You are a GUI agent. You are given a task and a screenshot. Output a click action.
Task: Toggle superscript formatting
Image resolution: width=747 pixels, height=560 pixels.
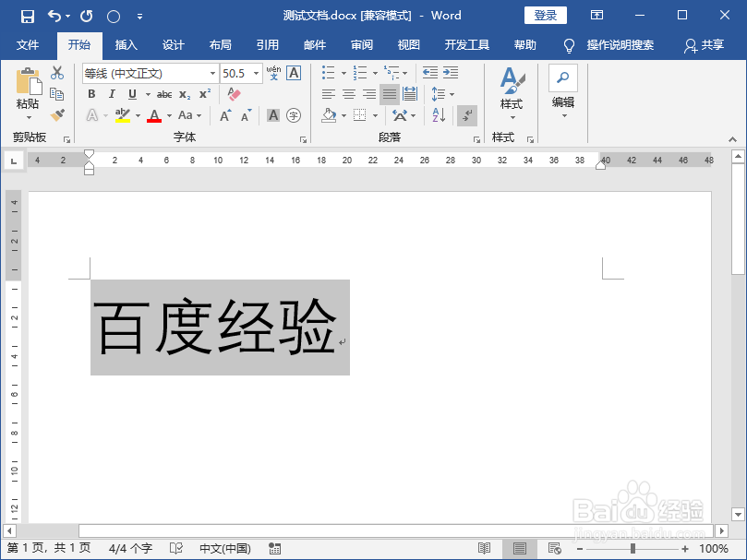click(205, 94)
